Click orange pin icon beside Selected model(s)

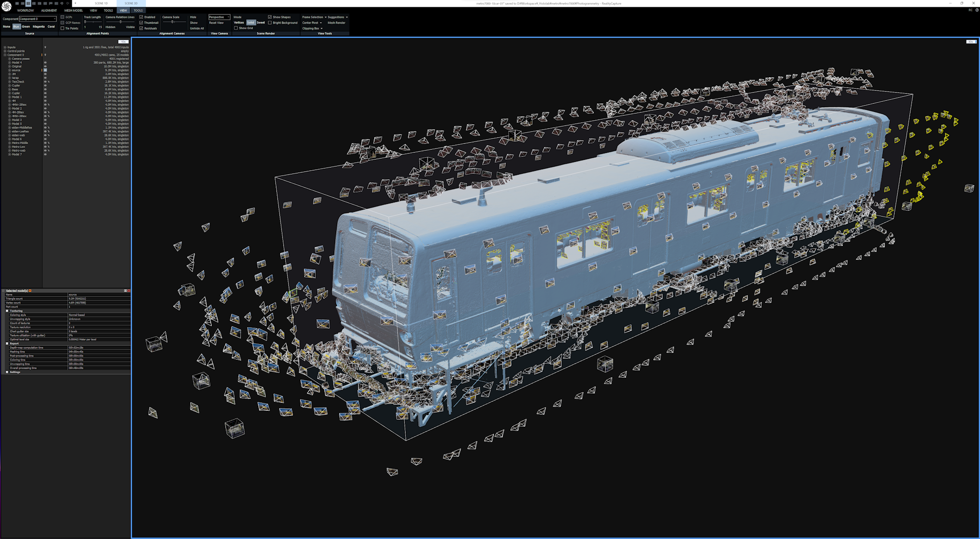pyautogui.click(x=30, y=291)
